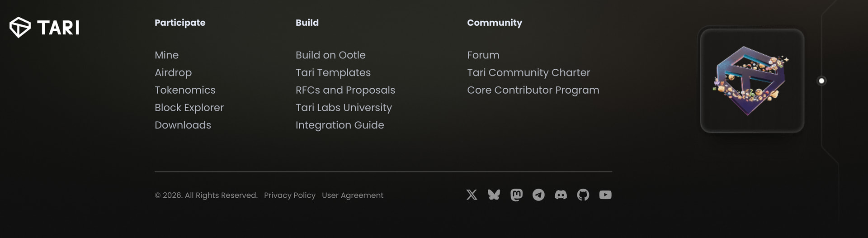868x238 pixels.
Task: Open the Mine link
Action: coord(166,55)
